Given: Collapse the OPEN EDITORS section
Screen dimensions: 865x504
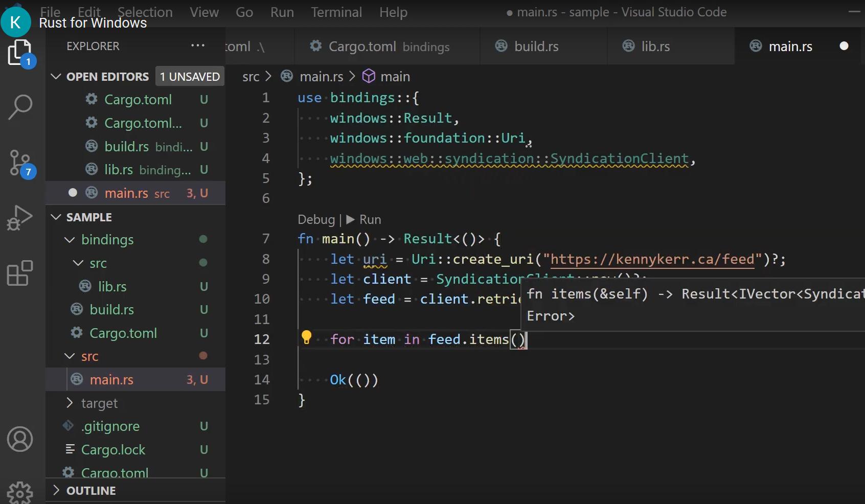Looking at the screenshot, I should [x=56, y=76].
